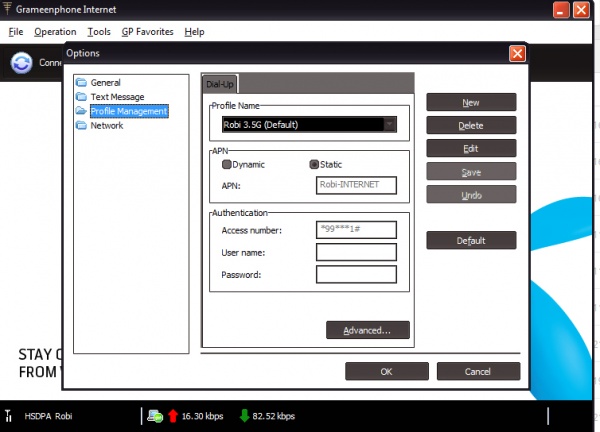
Task: Open the File menu
Action: pyautogui.click(x=16, y=32)
